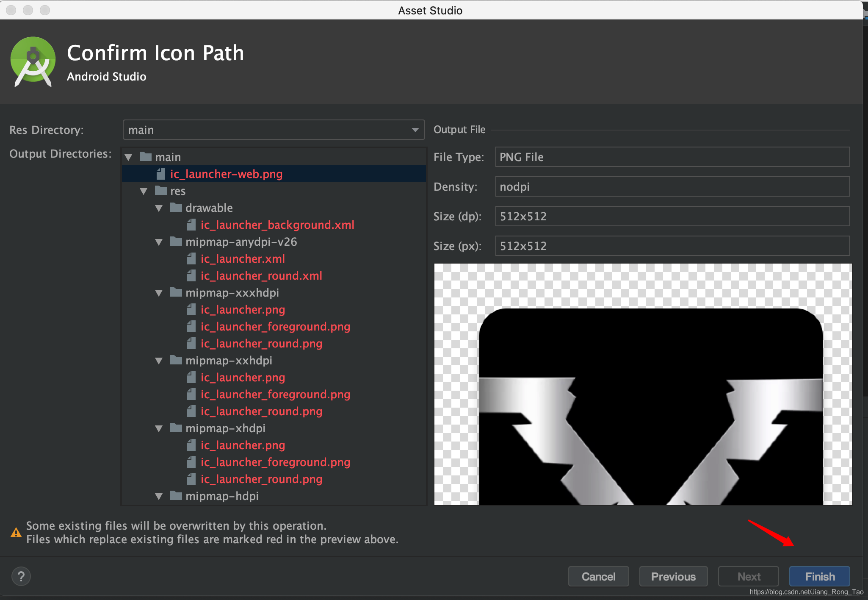Click the Cancel button
Image resolution: width=868 pixels, height=600 pixels.
pos(598,575)
